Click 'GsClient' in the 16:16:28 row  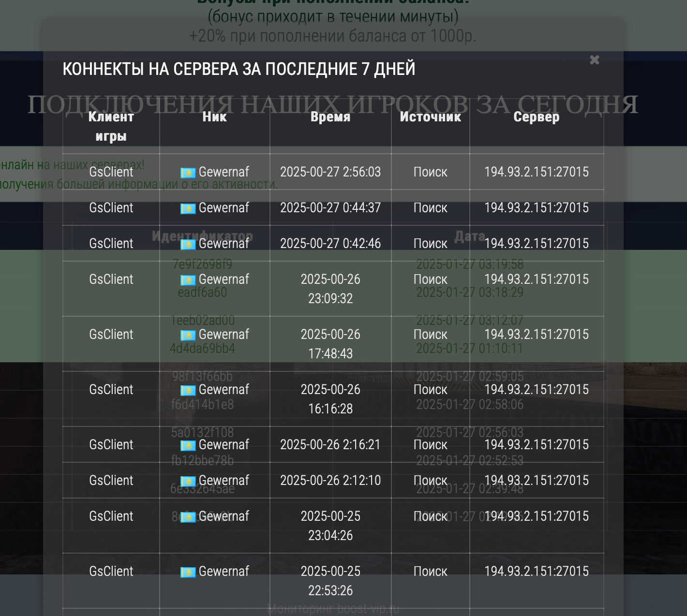(x=111, y=389)
